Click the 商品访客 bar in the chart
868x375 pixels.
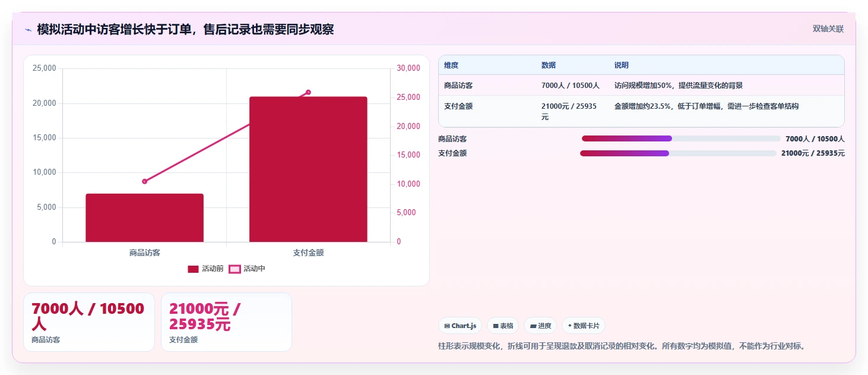click(144, 218)
